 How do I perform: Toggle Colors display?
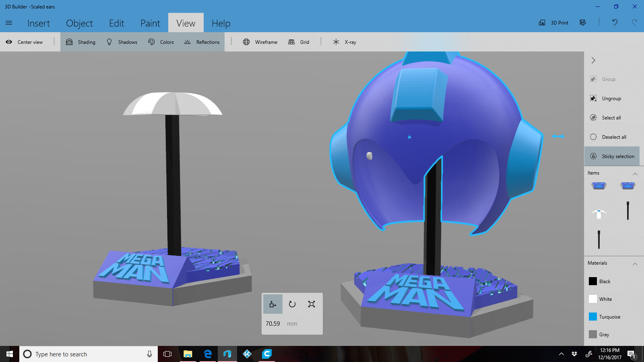tap(161, 42)
